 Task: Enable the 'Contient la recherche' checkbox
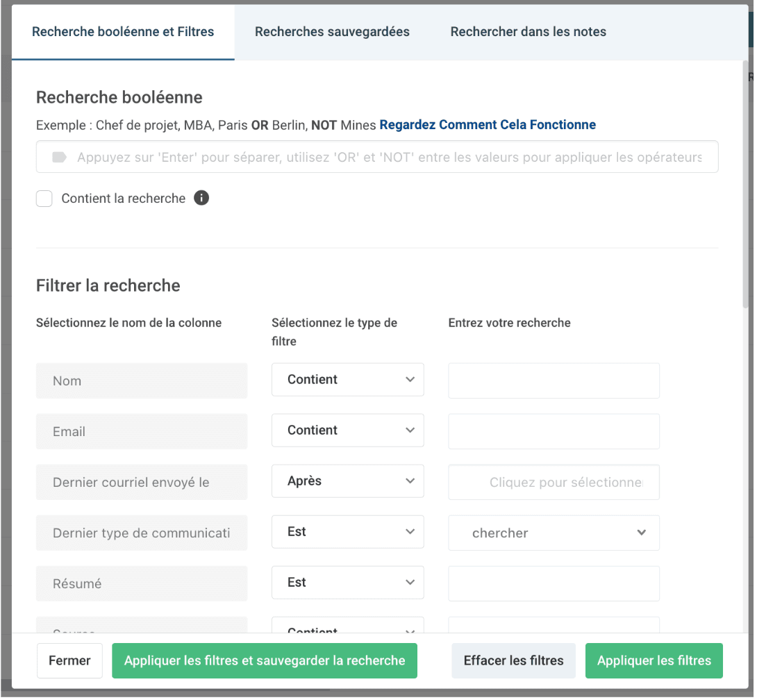tap(44, 199)
